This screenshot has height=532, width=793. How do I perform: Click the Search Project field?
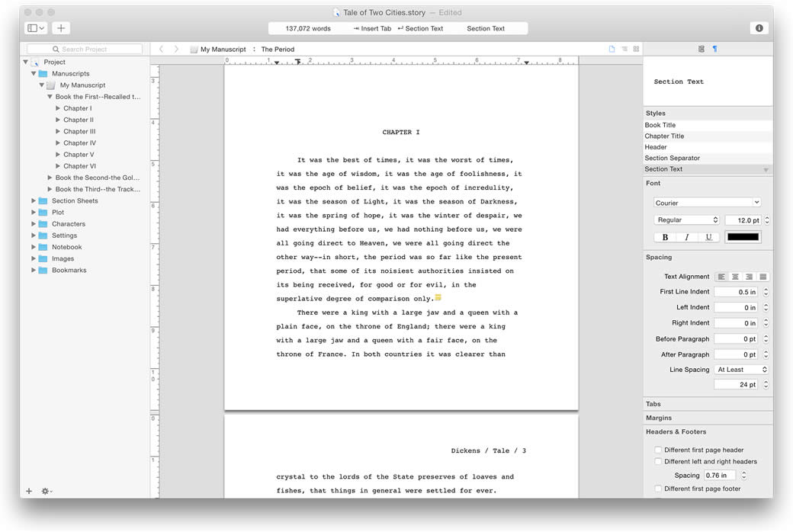coord(85,49)
